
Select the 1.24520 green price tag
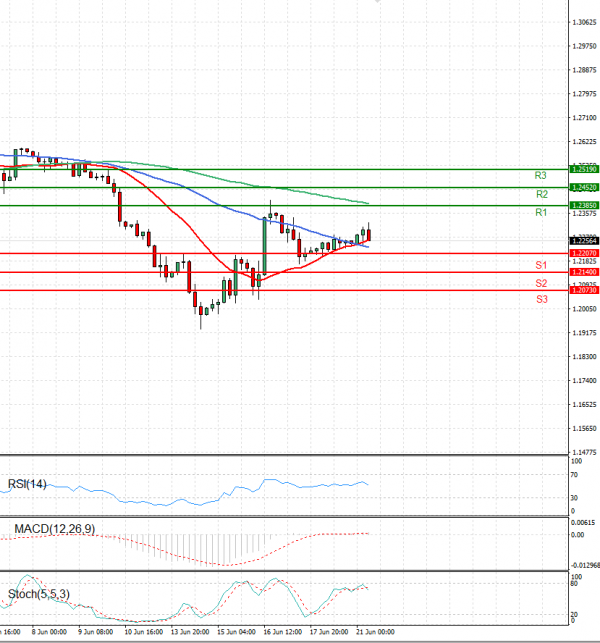coord(584,187)
